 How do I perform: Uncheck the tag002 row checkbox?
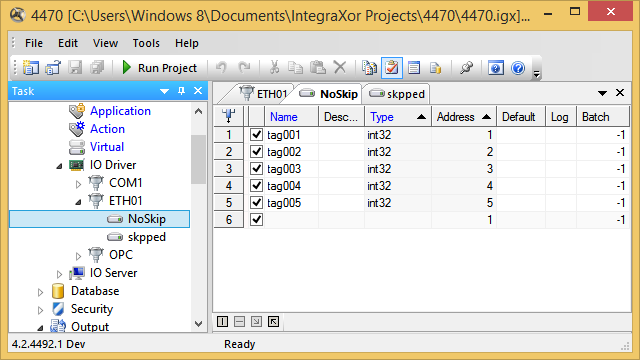coord(256,151)
